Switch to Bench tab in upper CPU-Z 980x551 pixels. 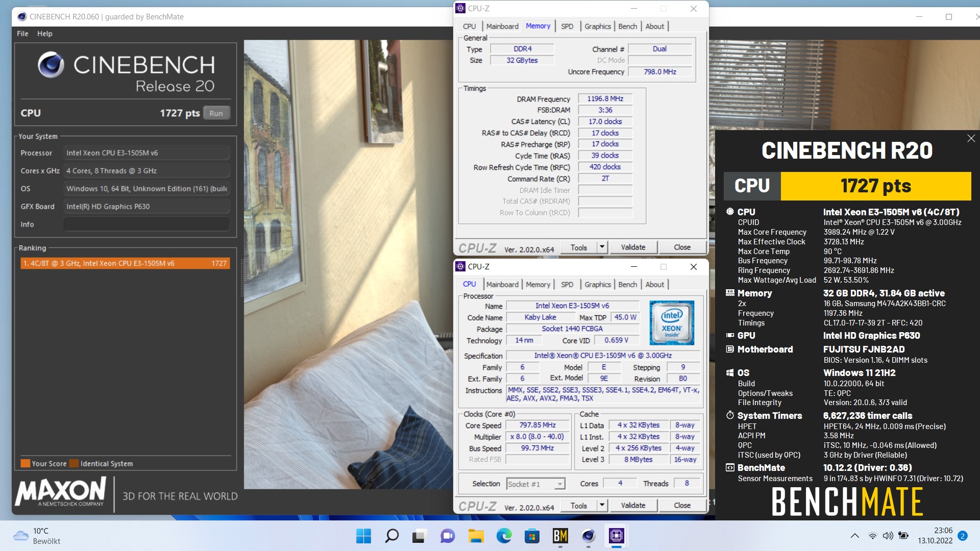pyautogui.click(x=627, y=27)
